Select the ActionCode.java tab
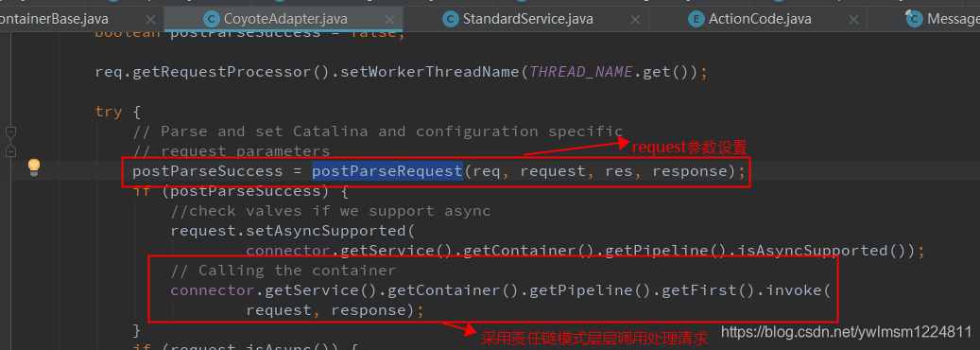This screenshot has height=350, width=980. (759, 19)
